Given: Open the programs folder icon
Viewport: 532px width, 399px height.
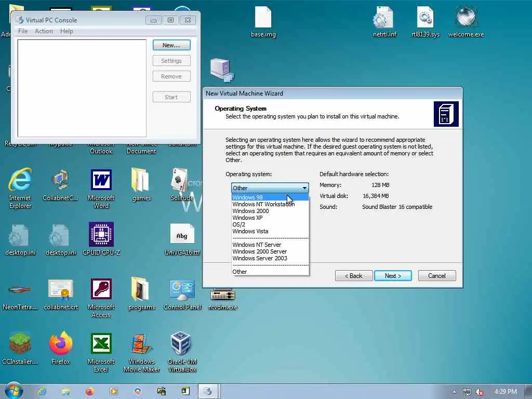Looking at the screenshot, I should pyautogui.click(x=141, y=294).
